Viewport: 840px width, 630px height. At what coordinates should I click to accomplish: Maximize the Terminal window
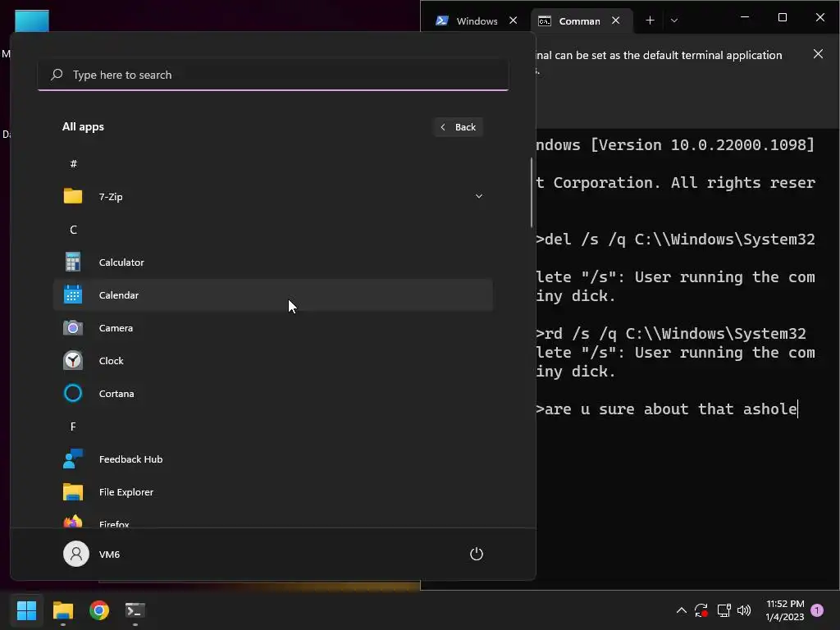[x=782, y=18]
